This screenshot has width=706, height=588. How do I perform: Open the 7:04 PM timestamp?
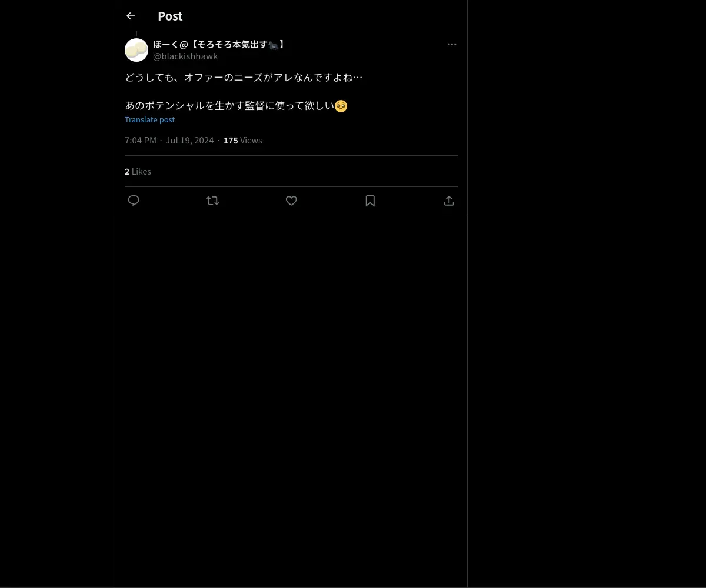141,140
